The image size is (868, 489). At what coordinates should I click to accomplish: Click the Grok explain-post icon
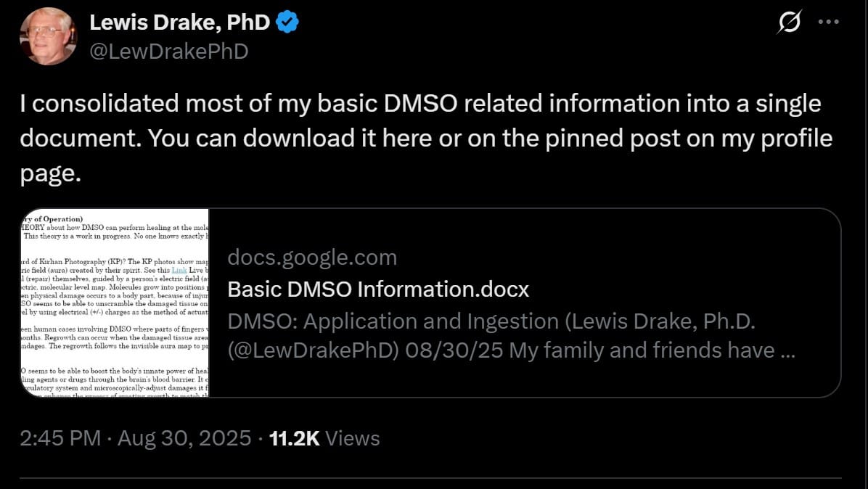tap(788, 23)
